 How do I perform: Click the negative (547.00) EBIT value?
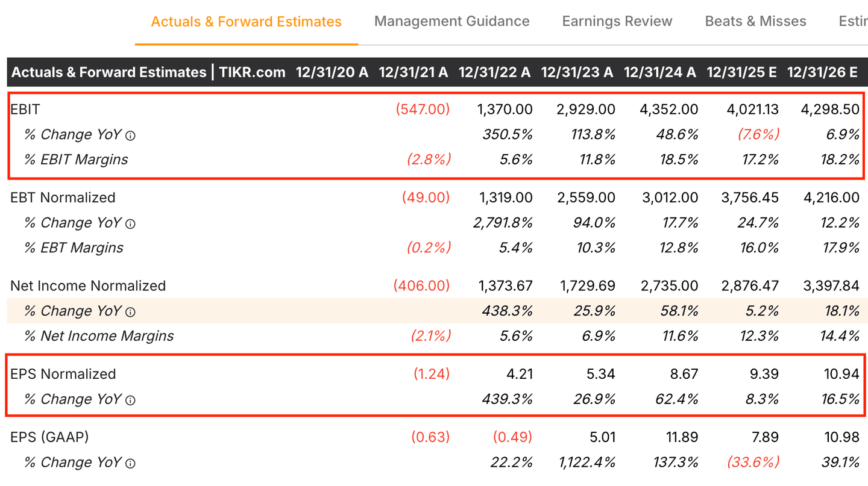click(423, 110)
